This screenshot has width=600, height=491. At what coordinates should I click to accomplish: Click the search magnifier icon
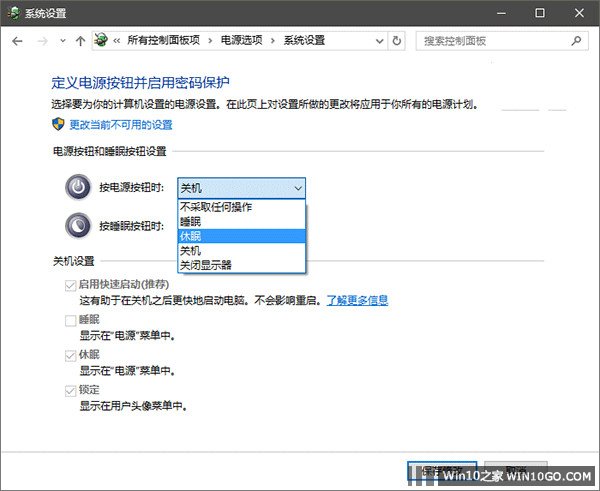pyautogui.click(x=576, y=41)
